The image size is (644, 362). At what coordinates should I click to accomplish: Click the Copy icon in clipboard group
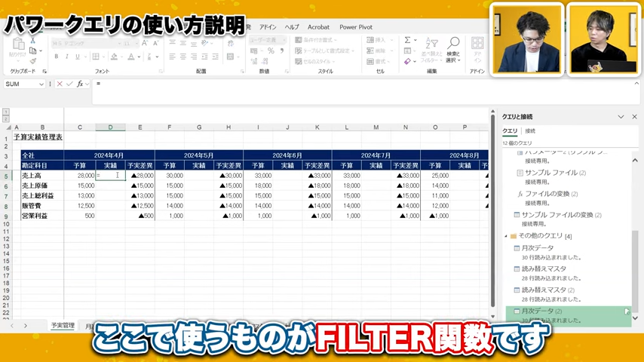coord(33,51)
